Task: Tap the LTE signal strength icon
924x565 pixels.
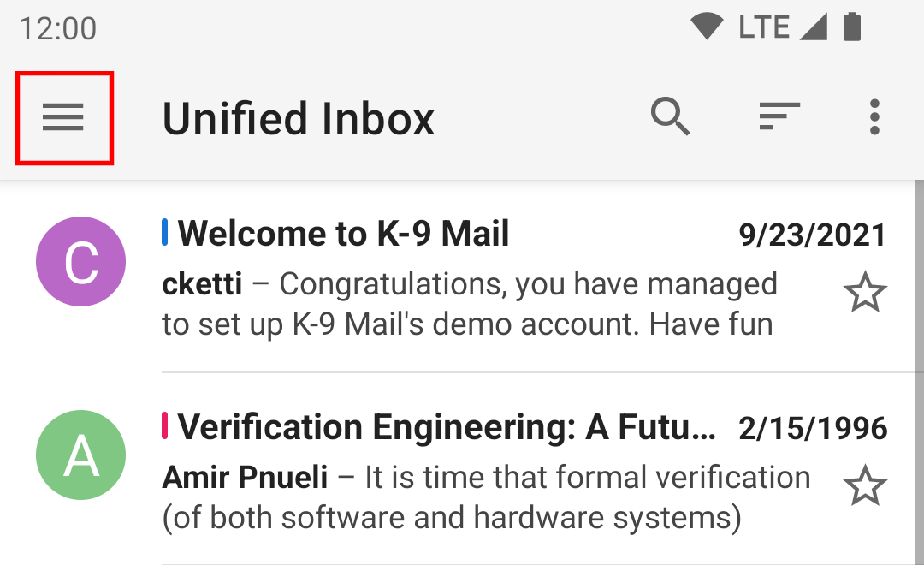Action: tap(814, 27)
